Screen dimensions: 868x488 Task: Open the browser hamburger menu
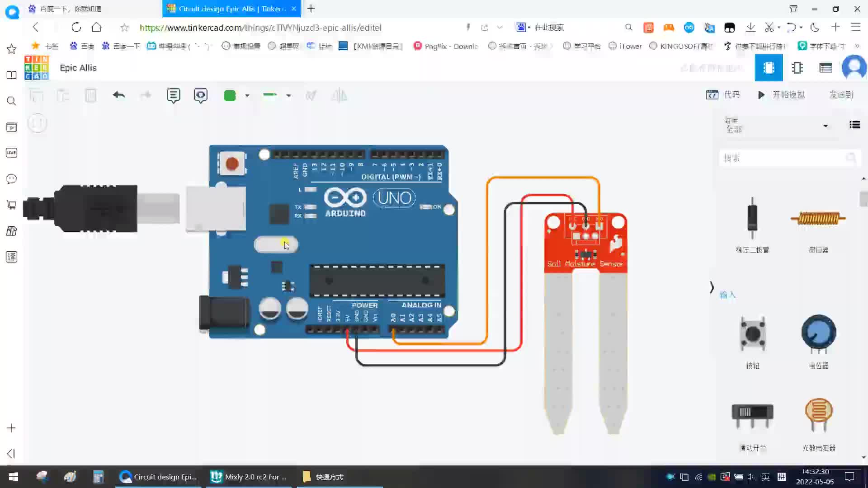point(856,27)
